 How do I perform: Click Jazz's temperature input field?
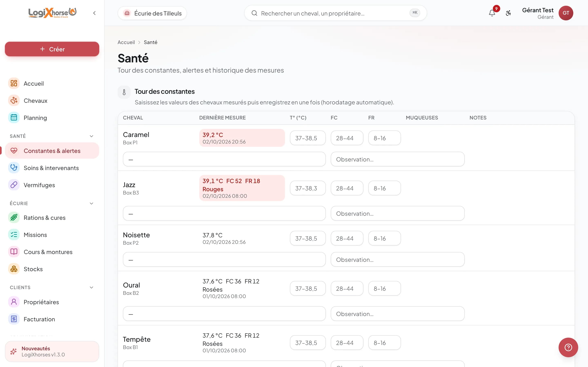click(308, 188)
